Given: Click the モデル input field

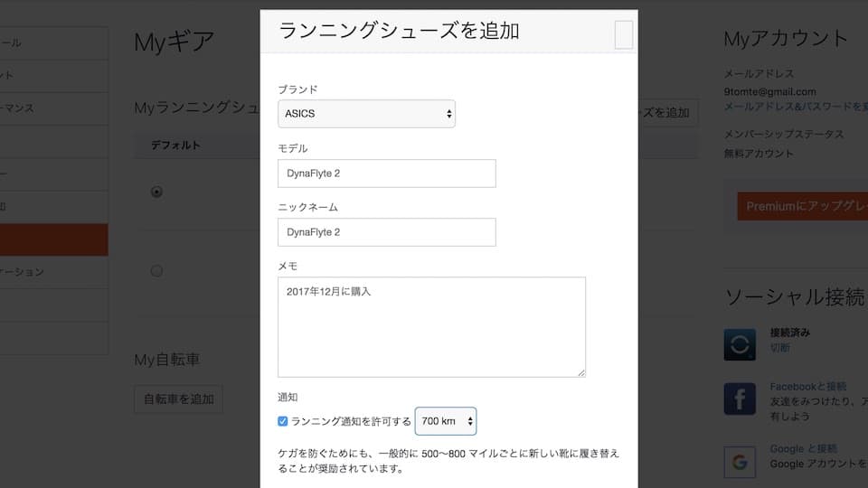Looking at the screenshot, I should (x=386, y=174).
